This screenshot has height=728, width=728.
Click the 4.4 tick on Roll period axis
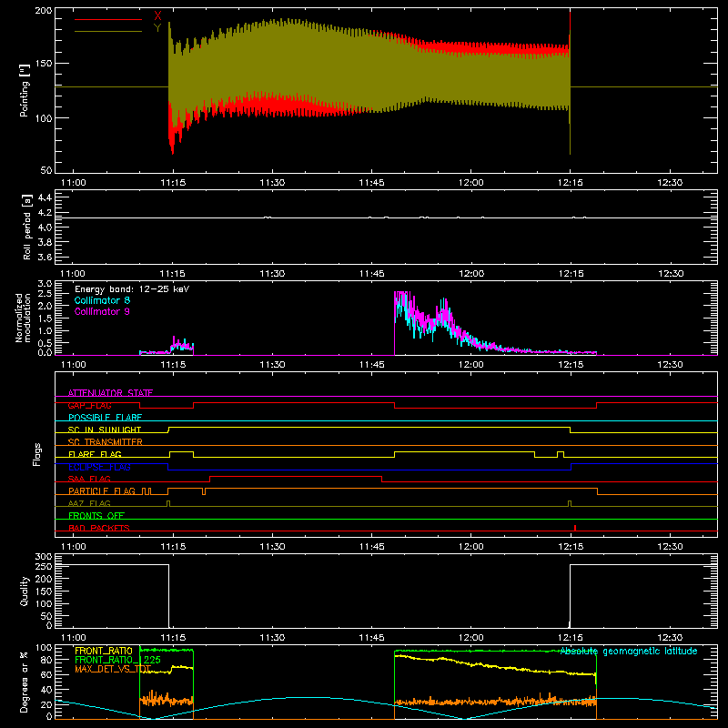click(x=45, y=197)
